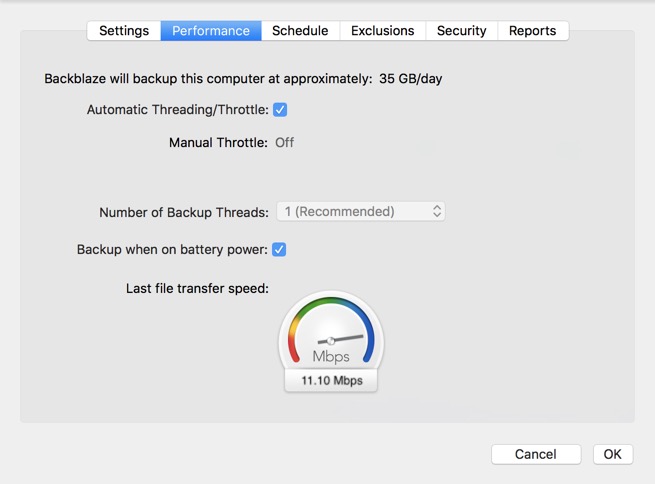Screen dimensions: 655x484
Task: Click the Manual Throttle Off value
Action: (x=284, y=143)
